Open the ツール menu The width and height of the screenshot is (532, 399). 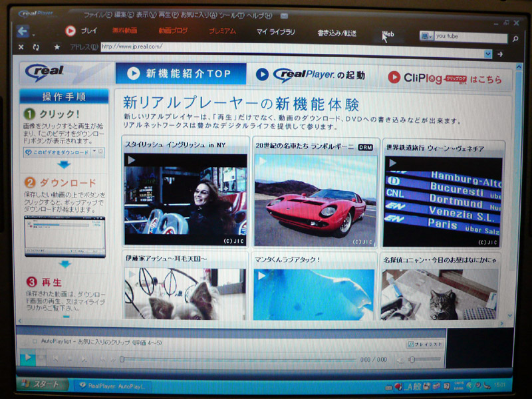click(x=231, y=15)
